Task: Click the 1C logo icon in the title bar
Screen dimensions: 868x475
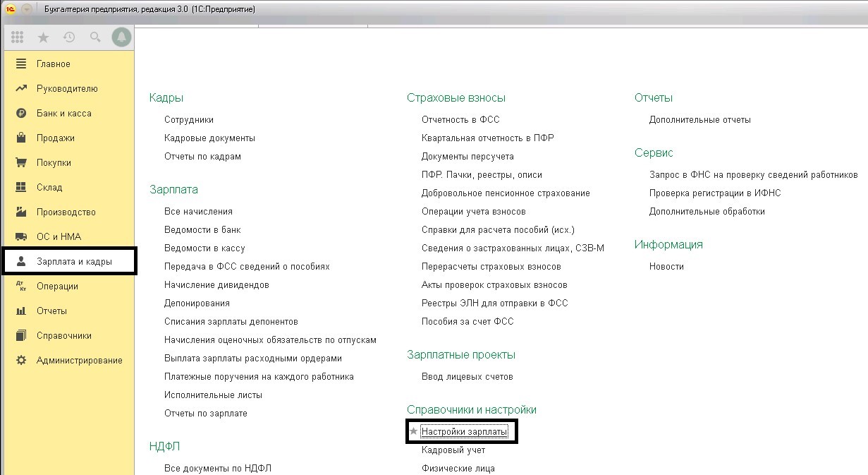Action: (11, 9)
